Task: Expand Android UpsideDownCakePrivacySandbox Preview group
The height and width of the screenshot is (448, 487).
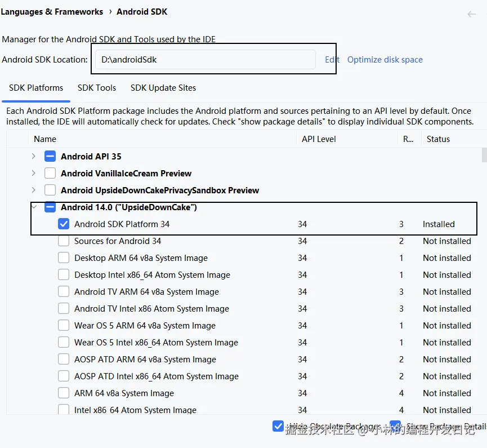Action: coord(34,190)
